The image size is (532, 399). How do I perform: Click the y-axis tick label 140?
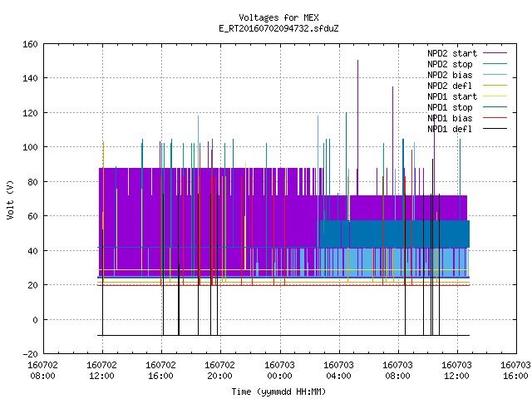click(x=30, y=78)
